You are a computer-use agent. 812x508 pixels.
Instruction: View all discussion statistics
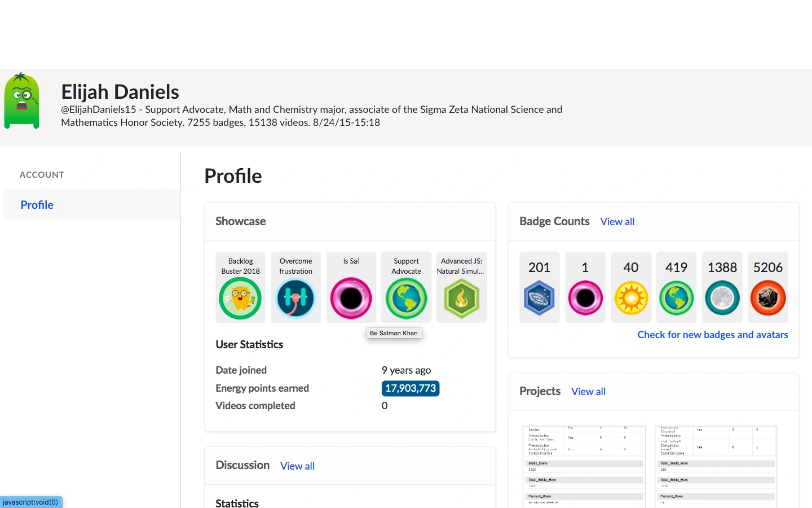click(297, 466)
